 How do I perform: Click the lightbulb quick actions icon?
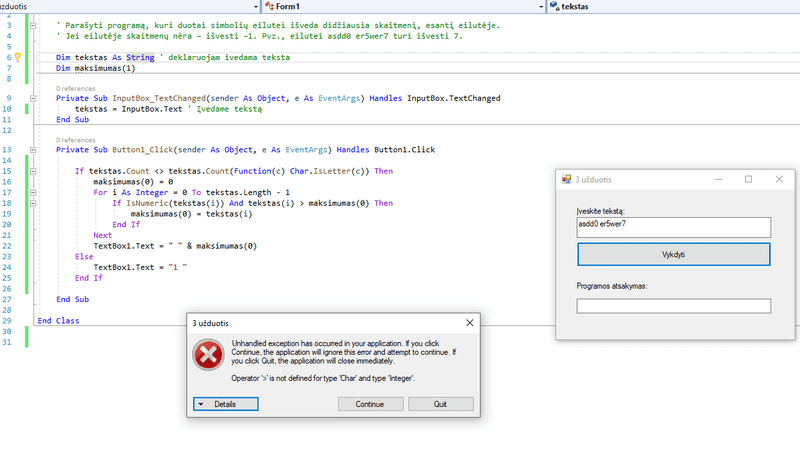coord(17,58)
